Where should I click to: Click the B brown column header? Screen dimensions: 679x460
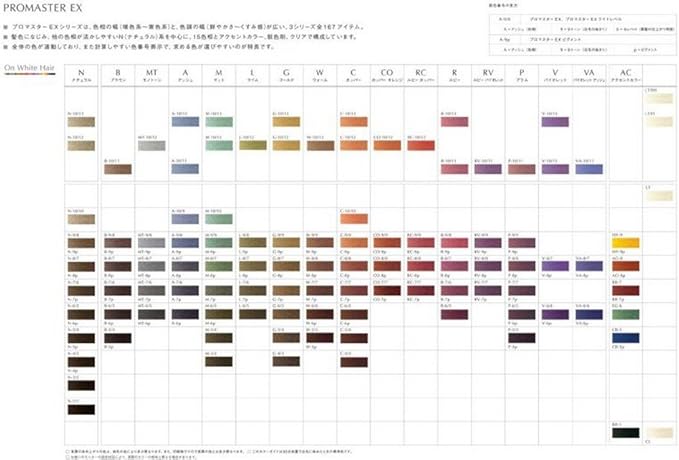[118, 75]
